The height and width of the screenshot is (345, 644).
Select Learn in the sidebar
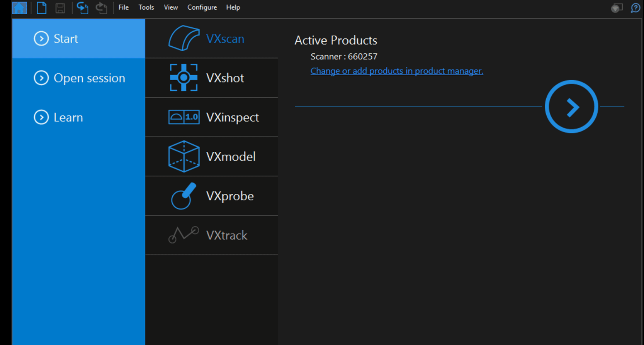pyautogui.click(x=78, y=117)
